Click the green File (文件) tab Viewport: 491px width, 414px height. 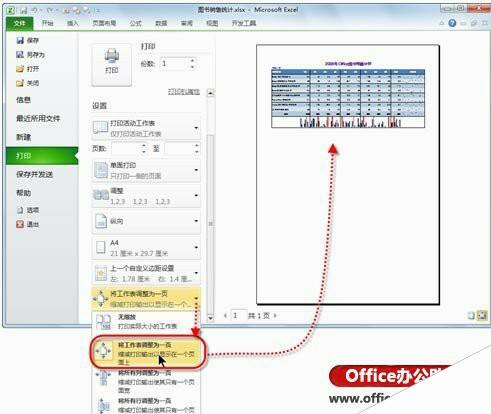point(19,23)
